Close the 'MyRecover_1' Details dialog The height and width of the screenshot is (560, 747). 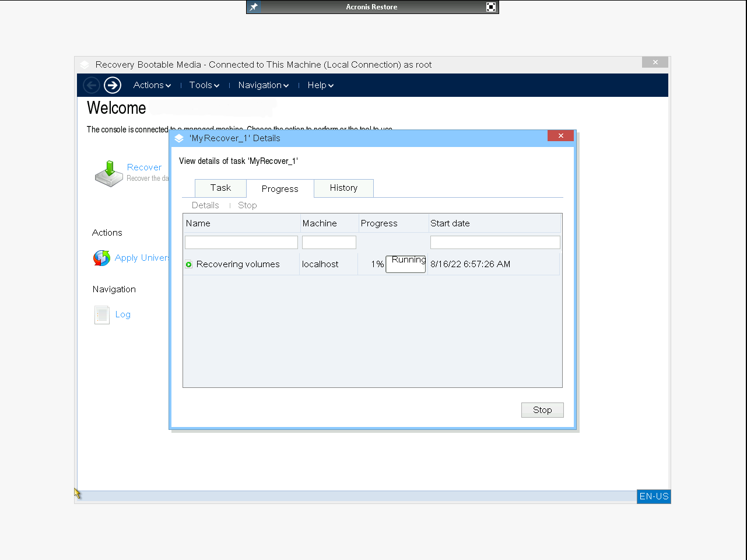click(x=560, y=136)
